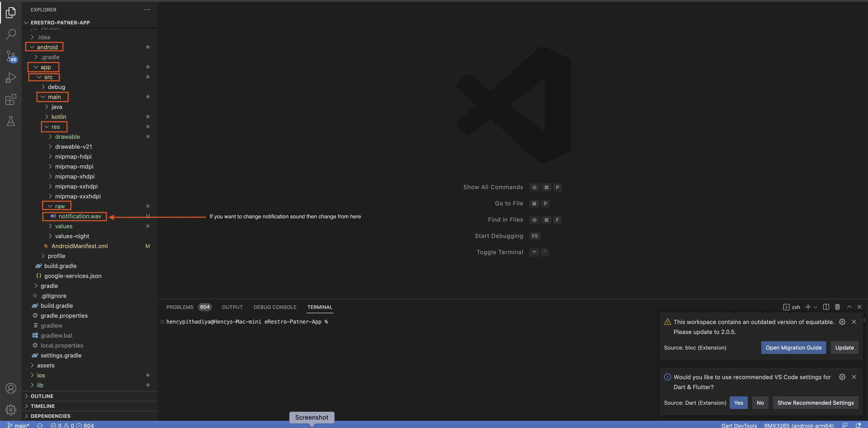868x428 pixels.
Task: Open the Testing flask view
Action: [11, 121]
